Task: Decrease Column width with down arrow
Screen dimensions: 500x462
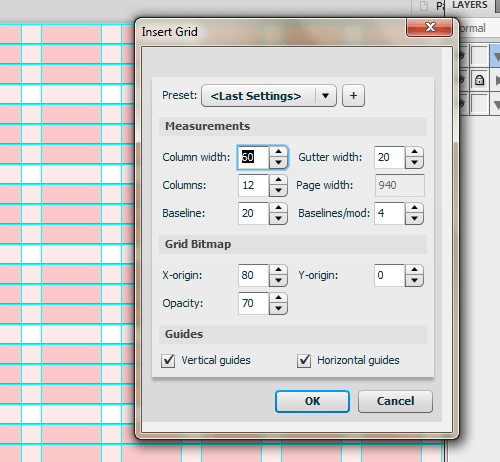Action: (x=278, y=163)
